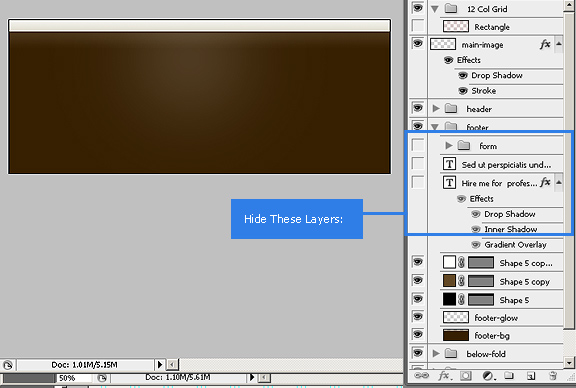This screenshot has width=576, height=388.
Task: Hide the footer-bg layer
Action: click(x=418, y=334)
